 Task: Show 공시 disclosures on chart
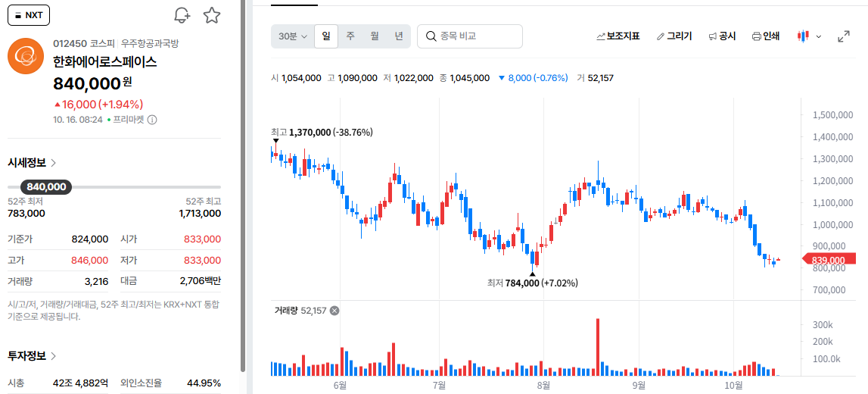click(x=722, y=36)
